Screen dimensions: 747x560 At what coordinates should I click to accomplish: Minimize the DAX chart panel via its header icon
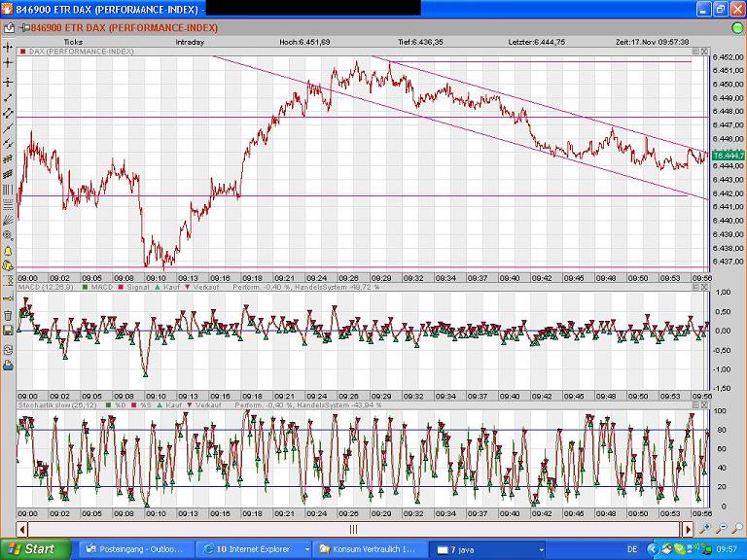tap(695, 51)
